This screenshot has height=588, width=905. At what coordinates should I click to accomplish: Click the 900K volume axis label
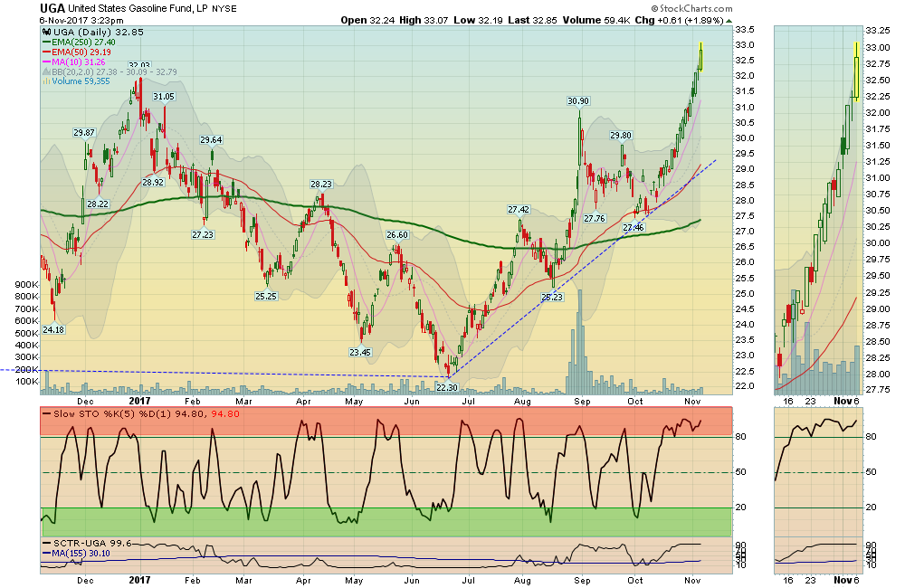26,284
